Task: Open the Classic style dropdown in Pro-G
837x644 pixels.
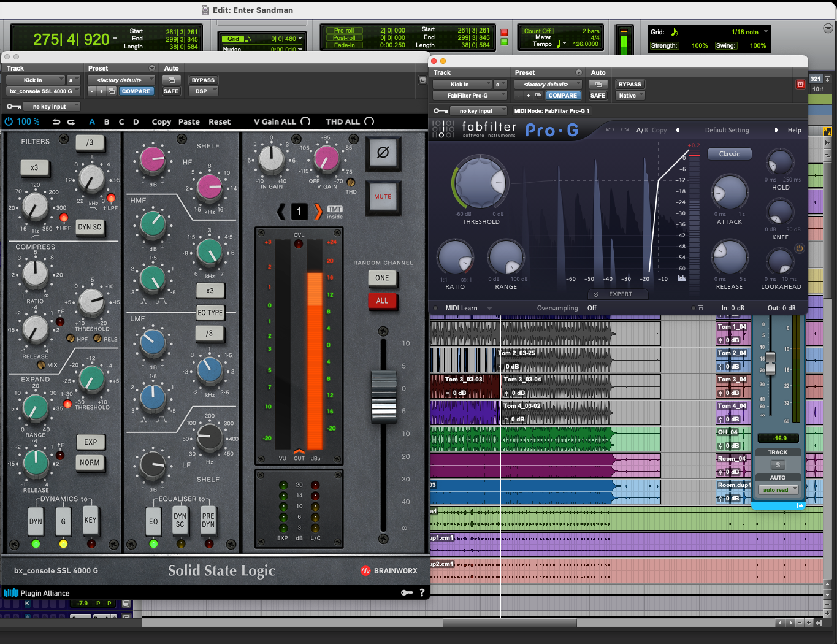Action: (x=729, y=155)
